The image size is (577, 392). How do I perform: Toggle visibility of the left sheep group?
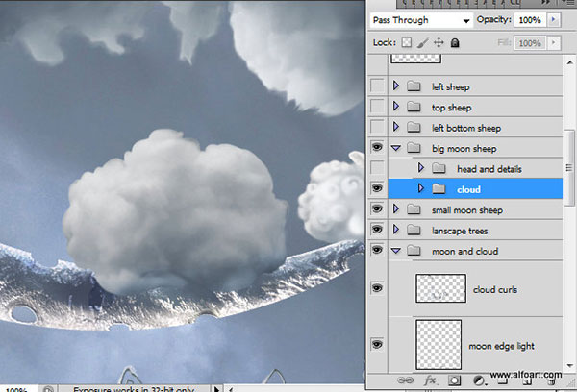coord(377,86)
